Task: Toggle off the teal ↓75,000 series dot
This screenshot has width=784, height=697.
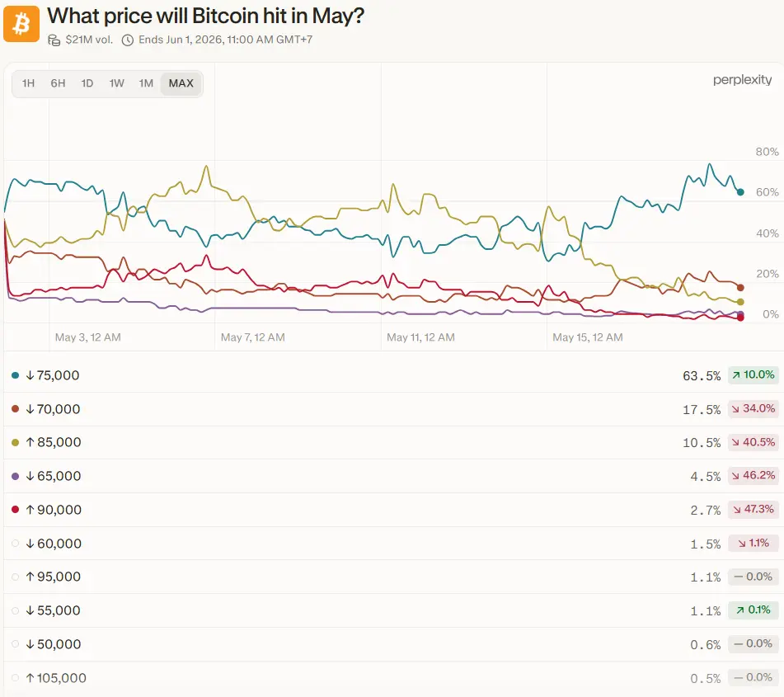Action: tap(15, 375)
